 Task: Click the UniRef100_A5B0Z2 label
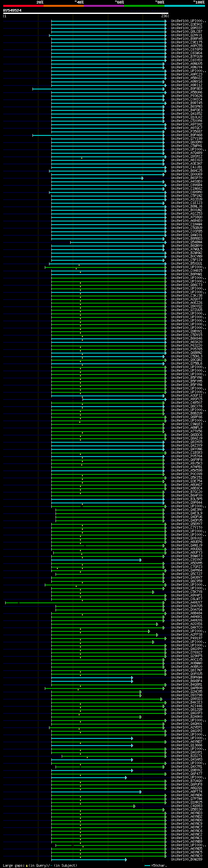point(187,78)
